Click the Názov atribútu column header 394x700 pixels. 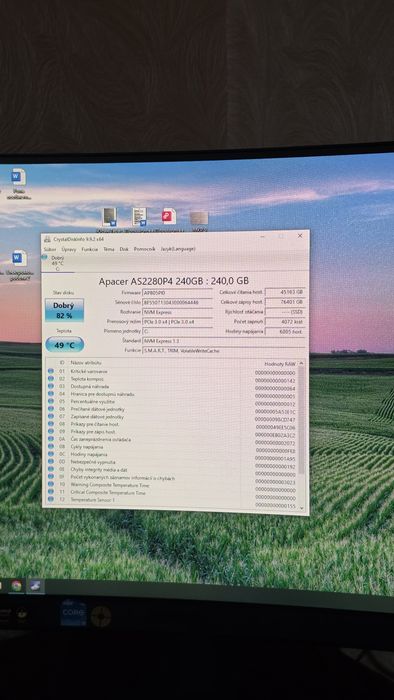pos(86,362)
